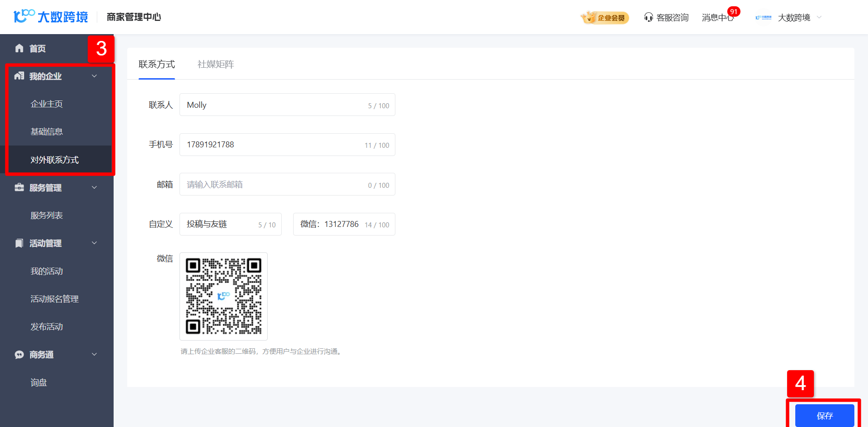The image size is (868, 427).
Task: Click the 活动管理 bookmark icon
Action: (19, 243)
